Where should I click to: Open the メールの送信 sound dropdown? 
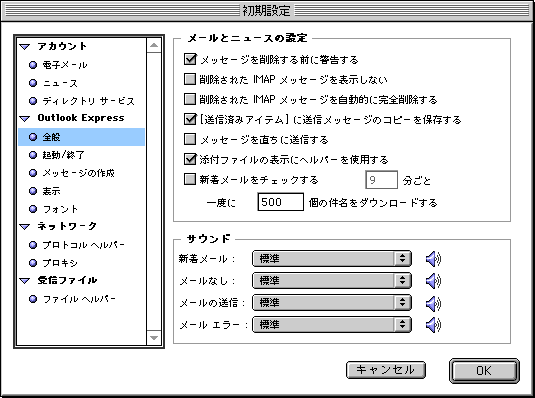click(x=332, y=303)
